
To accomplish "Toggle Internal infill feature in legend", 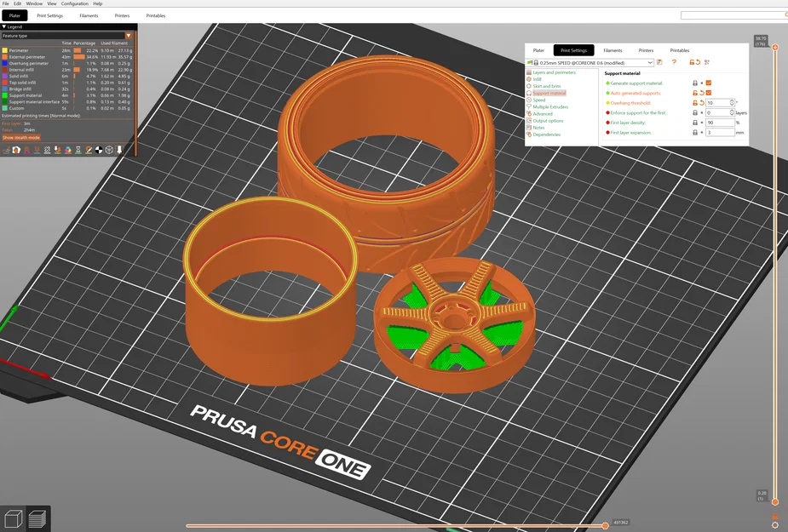I will [66, 70].
